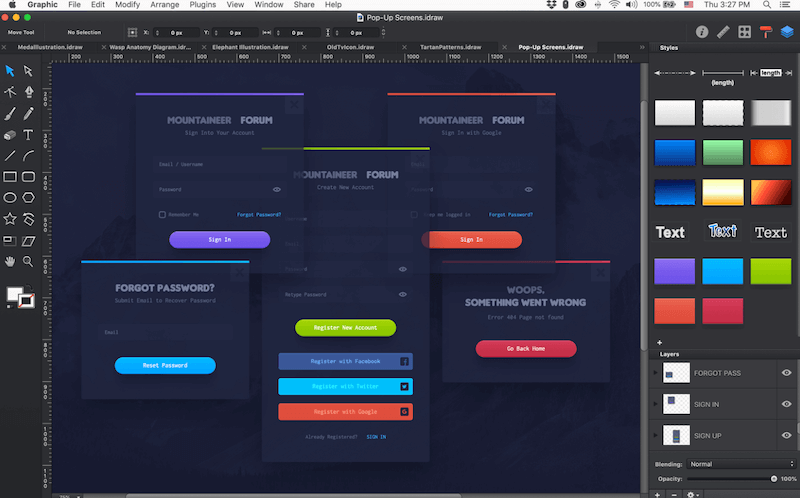Select the Pencil tool
This screenshot has height=498, width=800.
(x=29, y=113)
